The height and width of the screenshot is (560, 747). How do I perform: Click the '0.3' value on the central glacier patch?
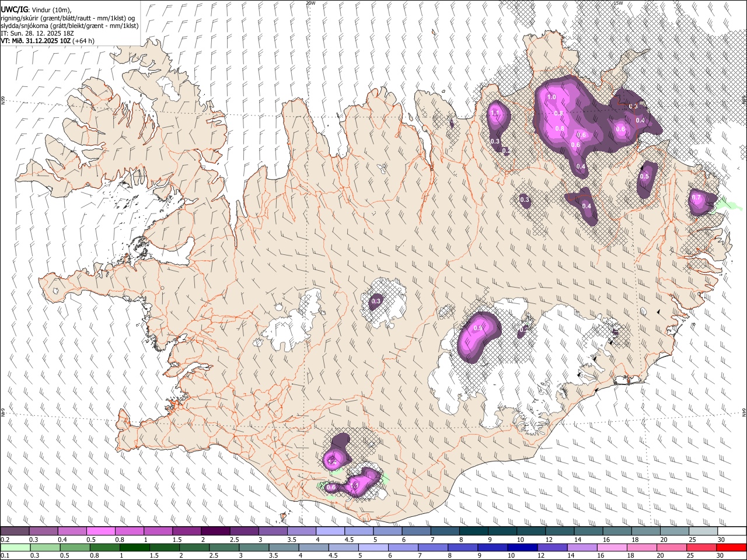click(376, 302)
